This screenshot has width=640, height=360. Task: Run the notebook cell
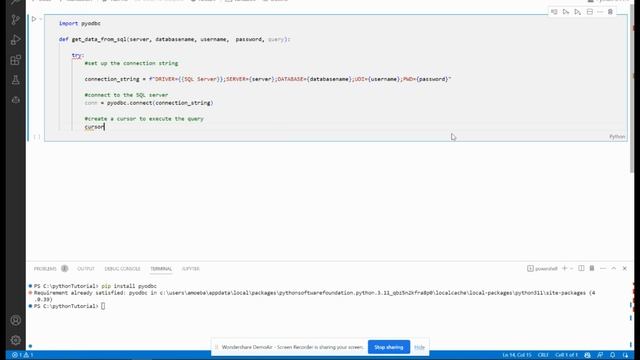(34, 19)
